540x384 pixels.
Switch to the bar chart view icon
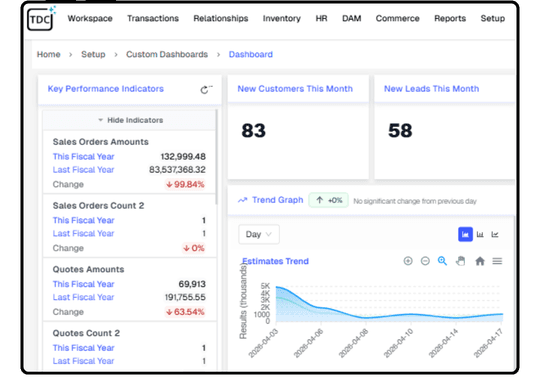[x=480, y=235]
